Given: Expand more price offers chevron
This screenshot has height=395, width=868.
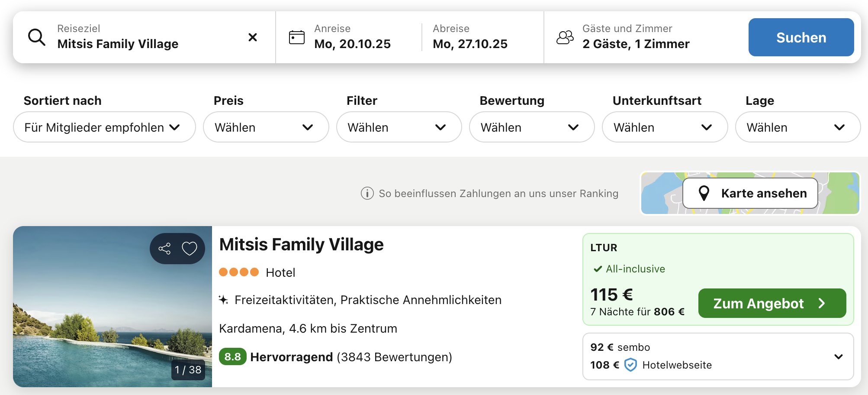Looking at the screenshot, I should [839, 356].
